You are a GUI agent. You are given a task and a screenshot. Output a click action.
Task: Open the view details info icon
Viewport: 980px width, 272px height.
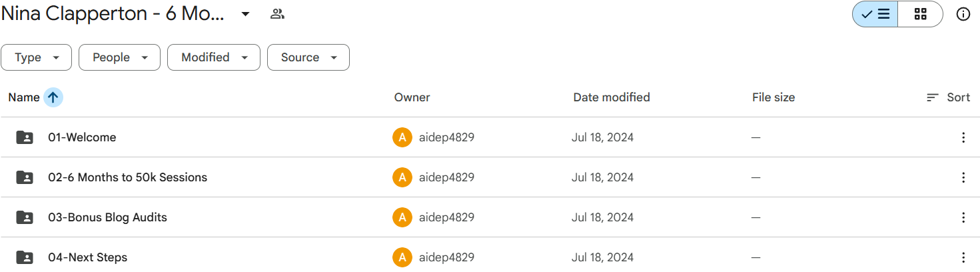pos(963,14)
